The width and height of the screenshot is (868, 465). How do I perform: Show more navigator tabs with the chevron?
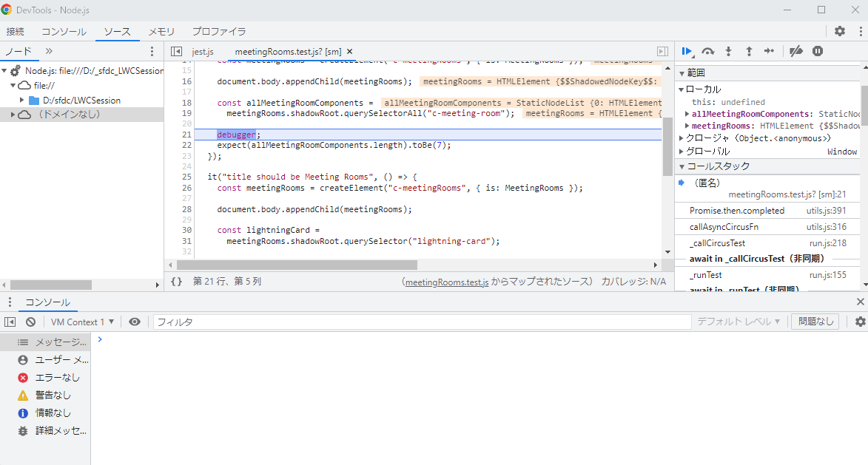(x=49, y=51)
